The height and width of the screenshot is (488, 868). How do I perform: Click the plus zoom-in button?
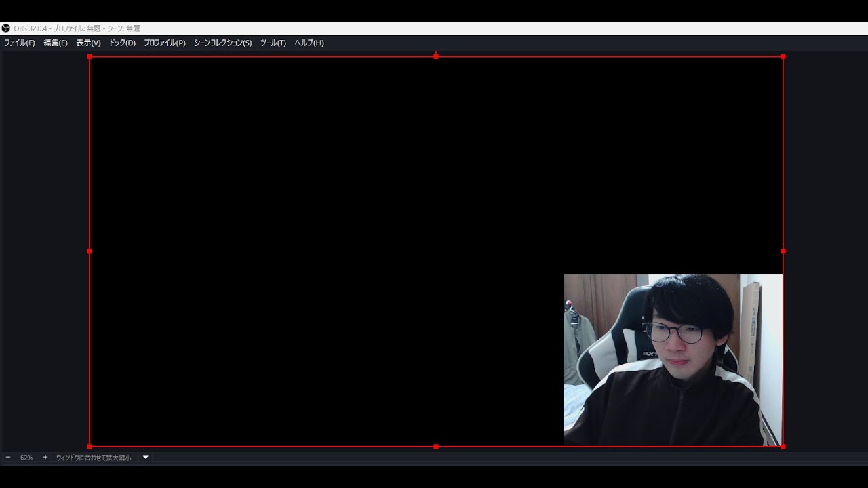[45, 457]
